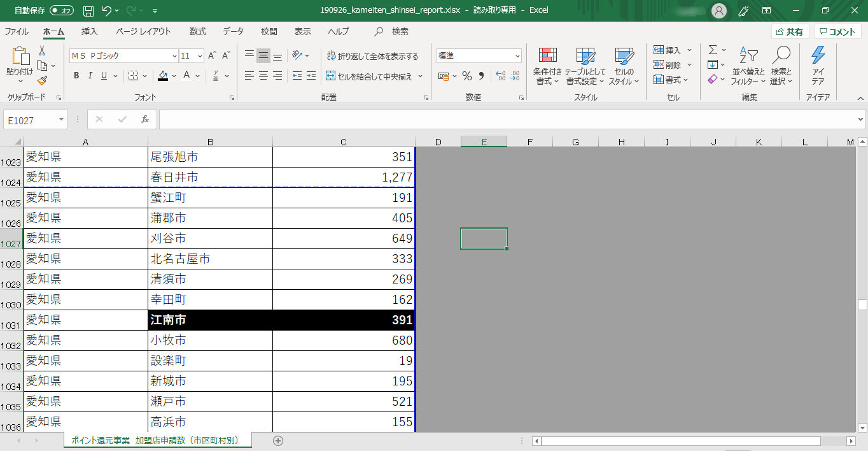Open the Cell Styles (セルのスタイル) gallery
Image resolution: width=868 pixels, height=451 pixels.
point(624,66)
